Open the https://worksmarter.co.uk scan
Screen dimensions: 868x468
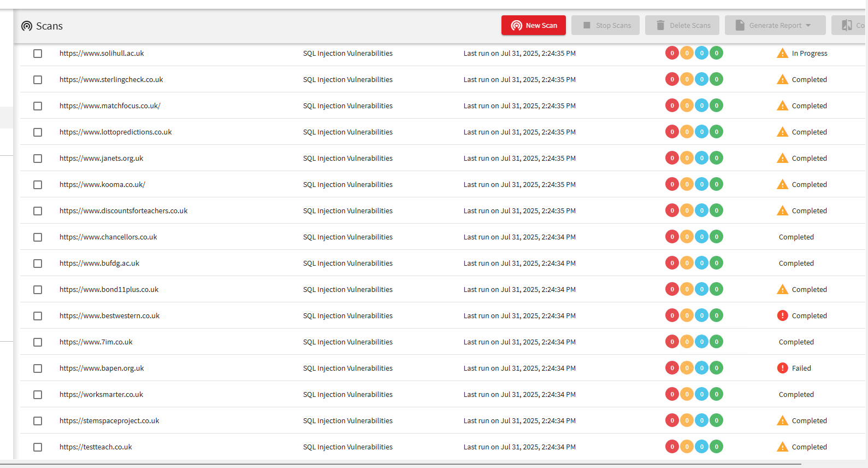click(101, 394)
